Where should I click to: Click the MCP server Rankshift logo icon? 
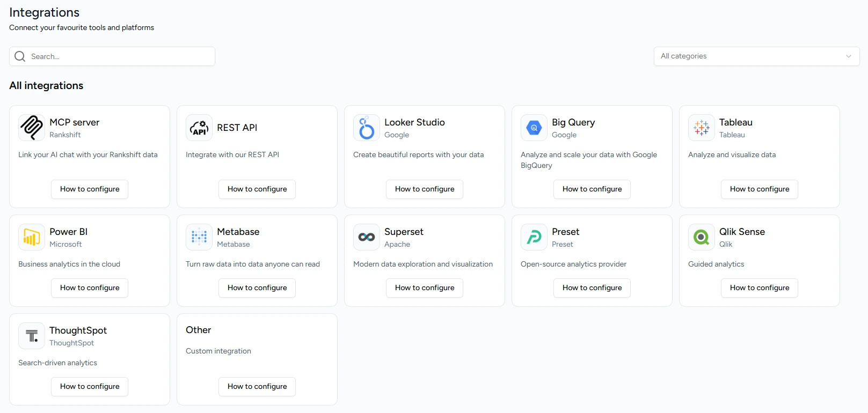[x=32, y=128]
